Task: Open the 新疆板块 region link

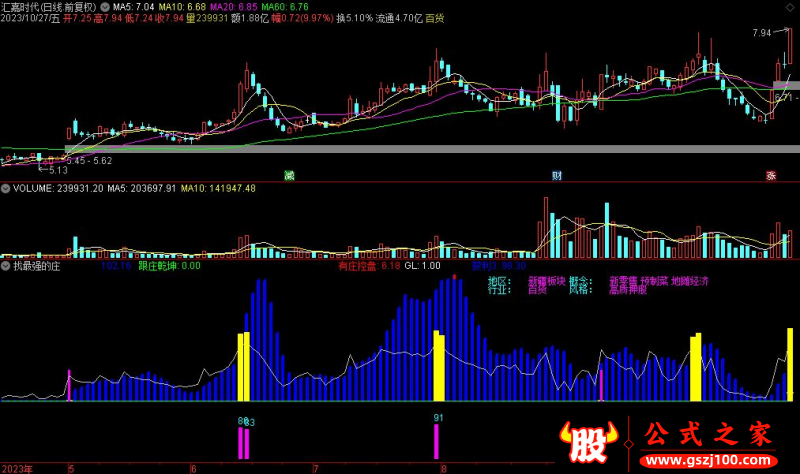Action: [546, 281]
